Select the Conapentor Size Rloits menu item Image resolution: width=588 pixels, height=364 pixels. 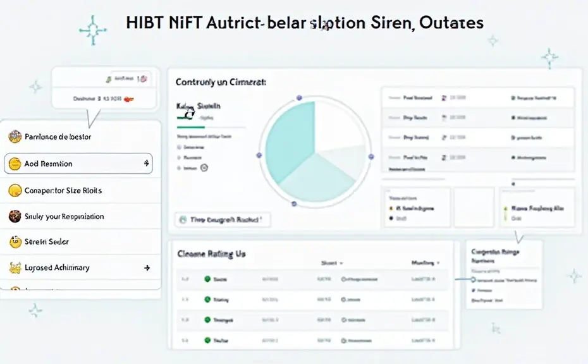63,190
